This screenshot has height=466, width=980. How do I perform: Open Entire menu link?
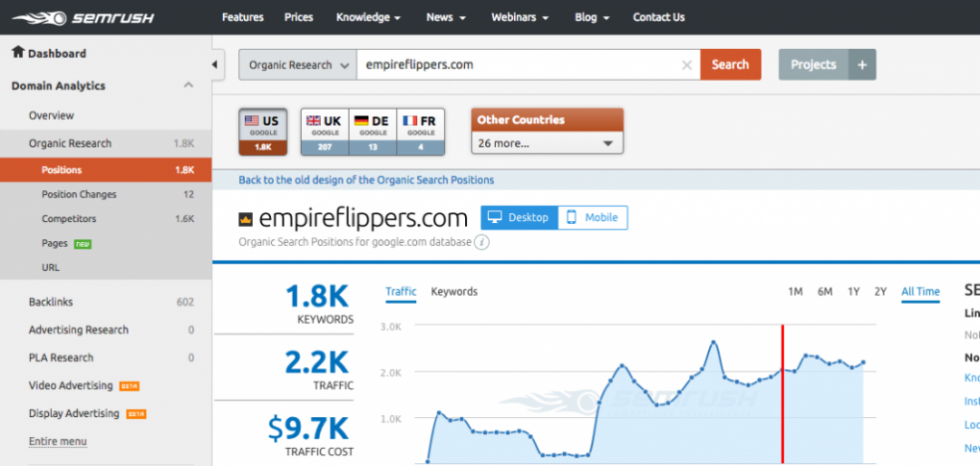click(58, 442)
